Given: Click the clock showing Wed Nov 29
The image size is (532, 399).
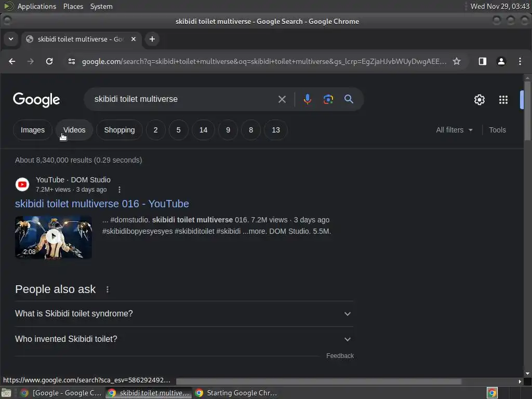Looking at the screenshot, I should pos(499,6).
